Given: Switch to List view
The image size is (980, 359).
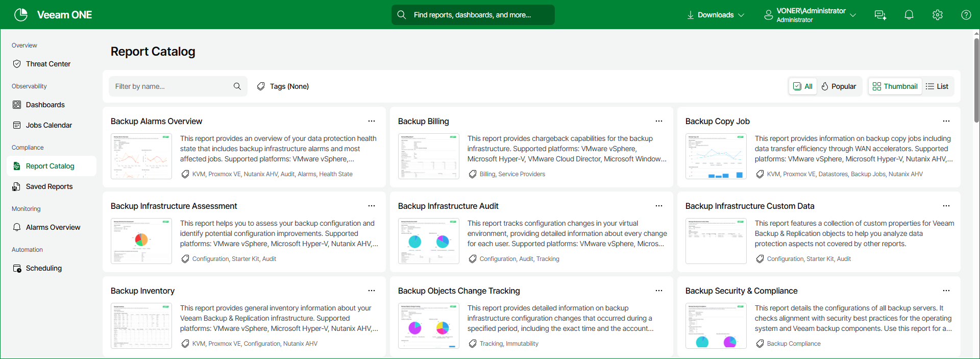Looking at the screenshot, I should point(937,86).
